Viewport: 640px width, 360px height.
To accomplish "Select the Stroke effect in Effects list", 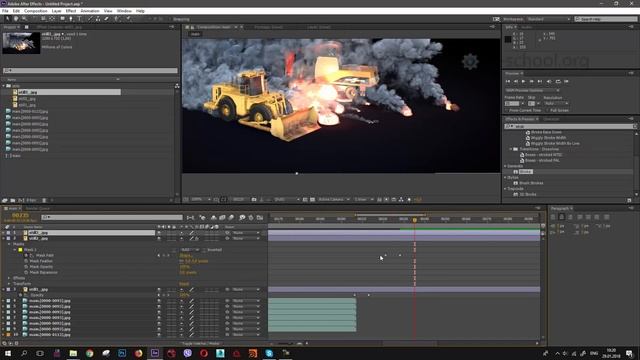I will pyautogui.click(x=526, y=172).
